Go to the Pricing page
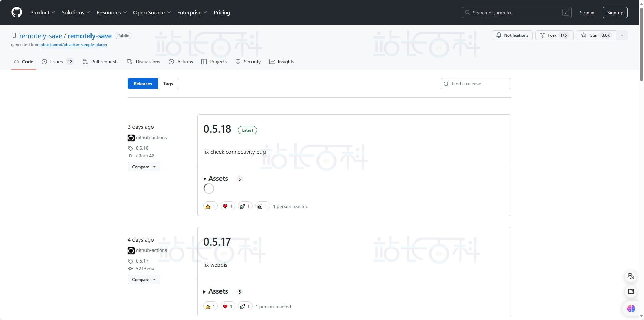This screenshot has width=644, height=320. pyautogui.click(x=222, y=12)
